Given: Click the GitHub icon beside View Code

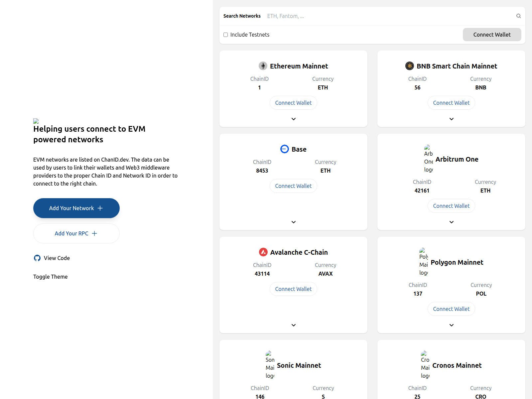Looking at the screenshot, I should click(37, 258).
